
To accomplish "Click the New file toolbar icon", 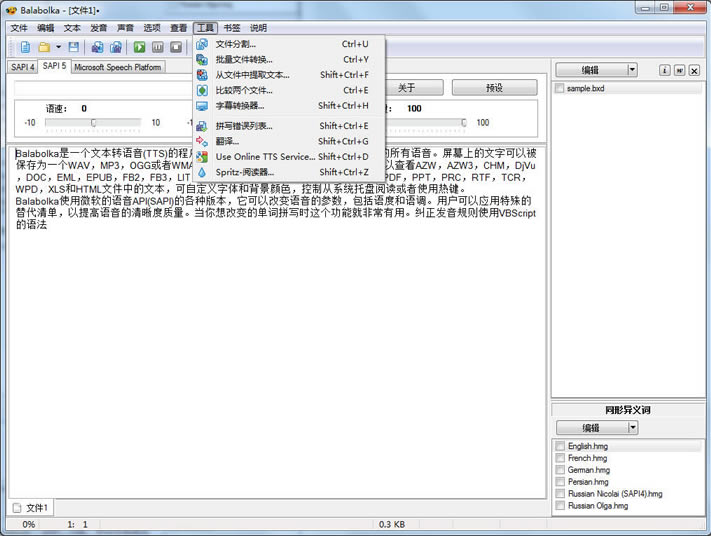I will pyautogui.click(x=25, y=47).
